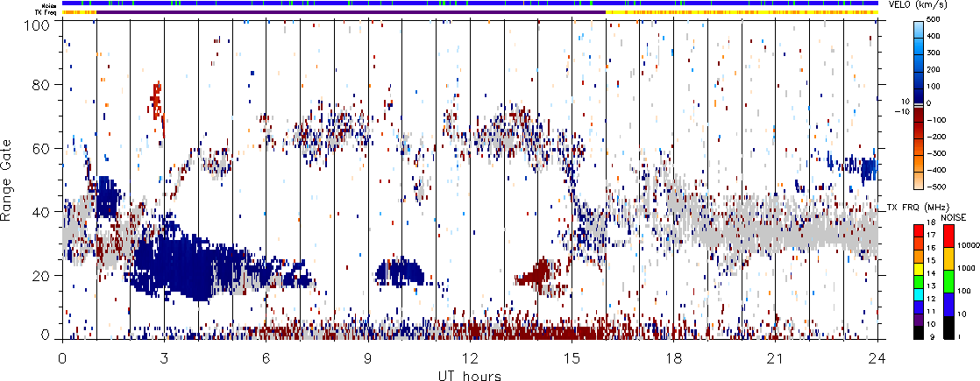Image resolution: width=980 pixels, height=381 pixels.
Task: Click the red streak near 3 UT, gate 75
Action: pyautogui.click(x=156, y=100)
